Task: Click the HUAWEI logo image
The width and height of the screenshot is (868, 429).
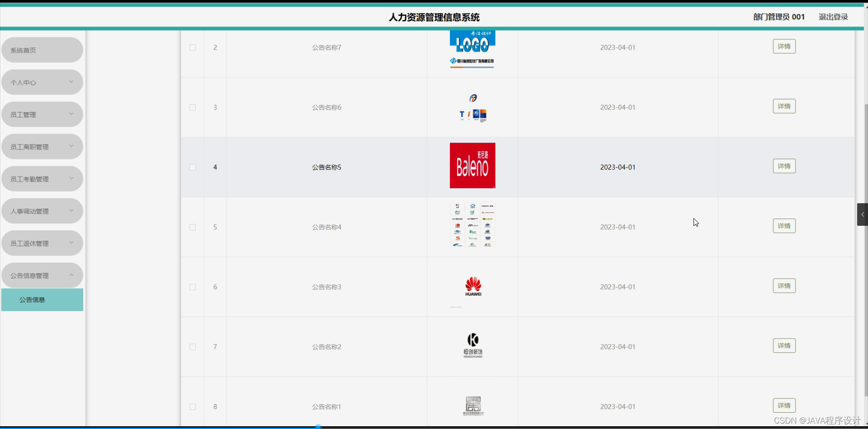Action: [473, 286]
